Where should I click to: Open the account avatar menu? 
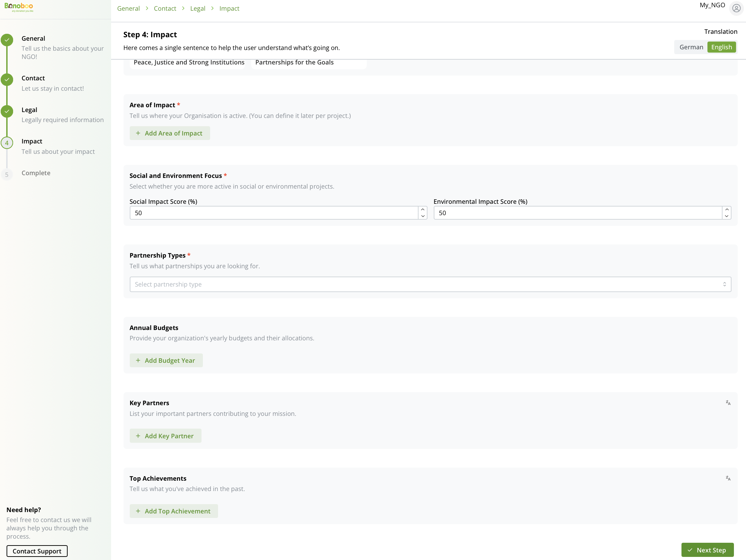736,8
